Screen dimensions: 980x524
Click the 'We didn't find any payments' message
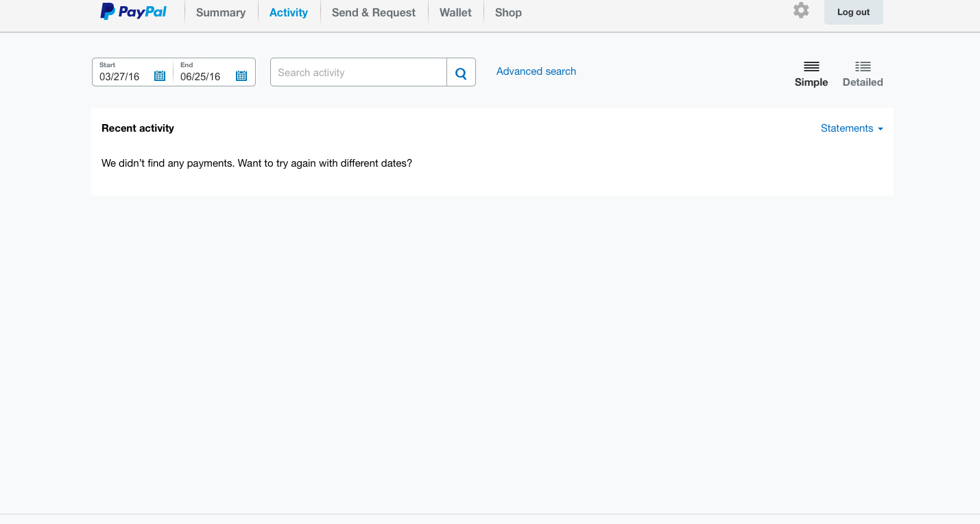[256, 163]
